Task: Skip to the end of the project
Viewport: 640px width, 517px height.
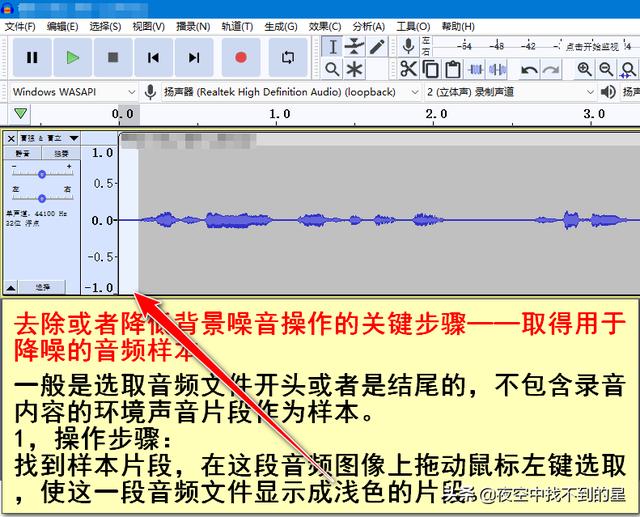Action: coord(194,58)
